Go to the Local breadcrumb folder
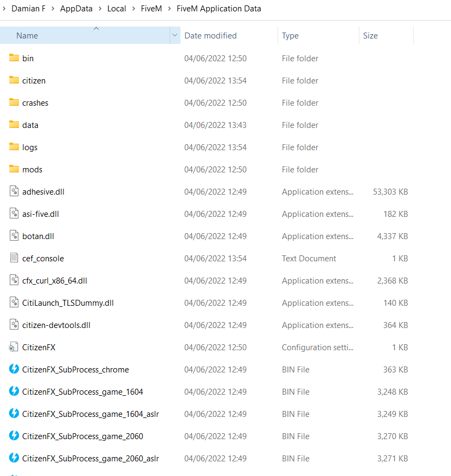451x476 pixels. point(117,9)
